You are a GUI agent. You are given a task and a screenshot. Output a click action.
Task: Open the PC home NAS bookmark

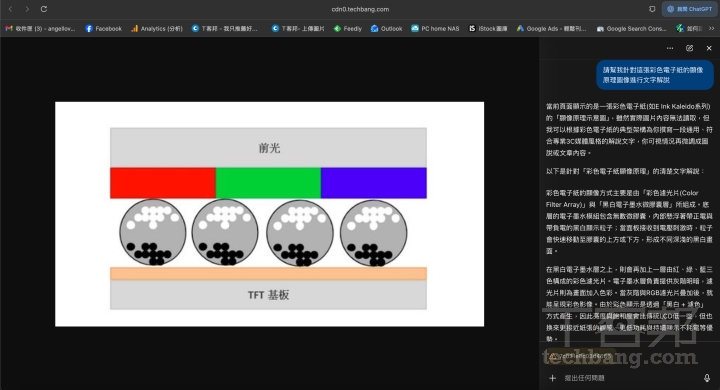[435, 28]
